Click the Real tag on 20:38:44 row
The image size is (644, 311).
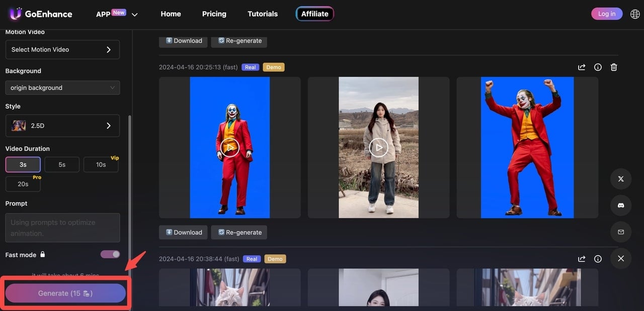(252, 259)
